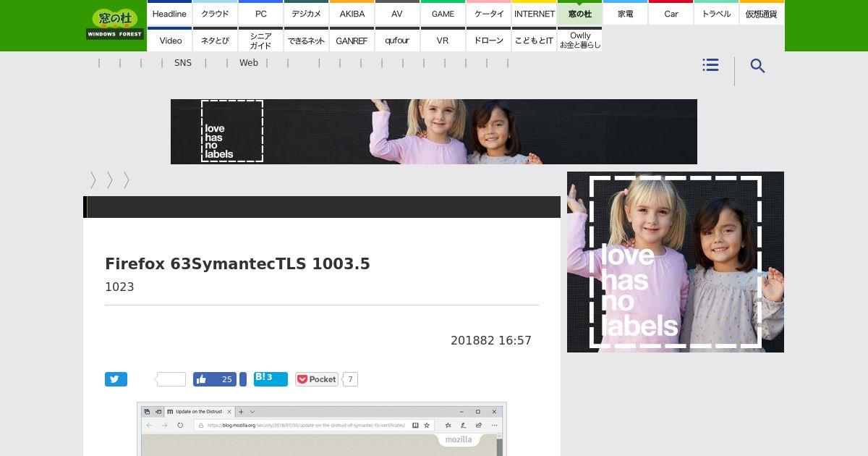Click the Facebook thumbs-up like button
Image resolution: width=868 pixels, height=456 pixels.
(215, 379)
